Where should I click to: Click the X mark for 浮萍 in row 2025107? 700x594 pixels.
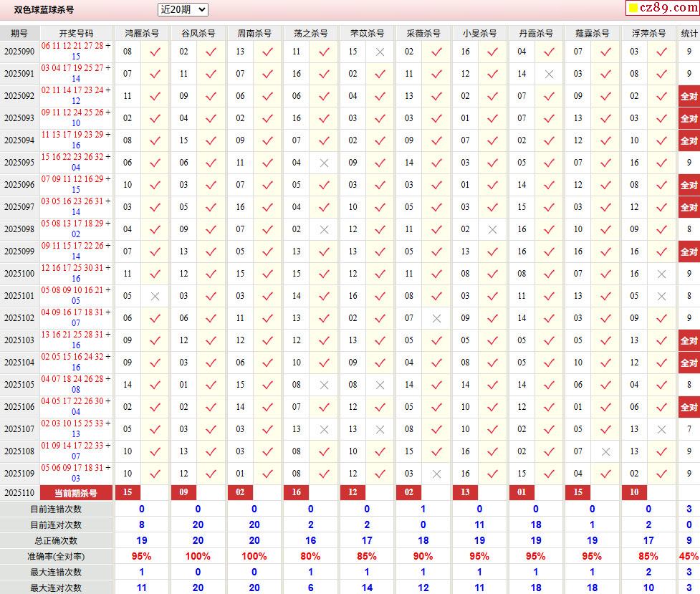pos(661,430)
